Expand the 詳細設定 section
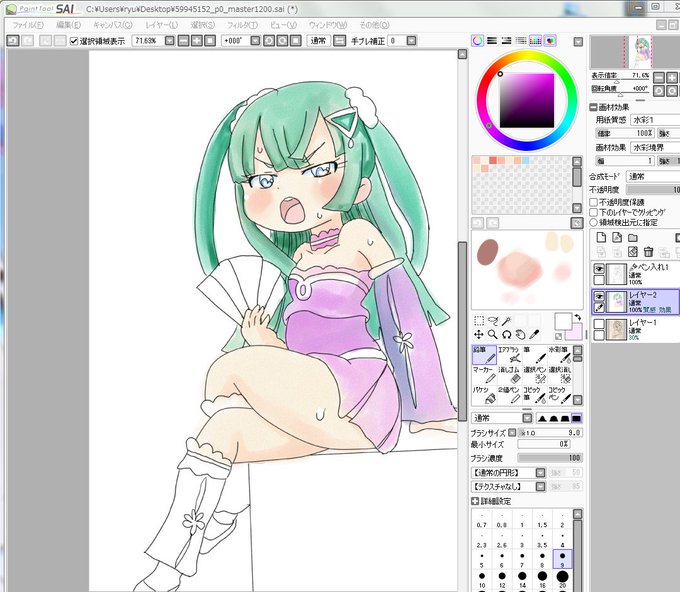 [x=475, y=501]
